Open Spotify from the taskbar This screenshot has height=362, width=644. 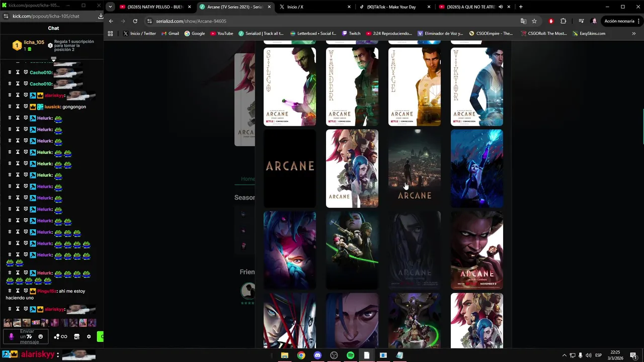pyautogui.click(x=351, y=355)
